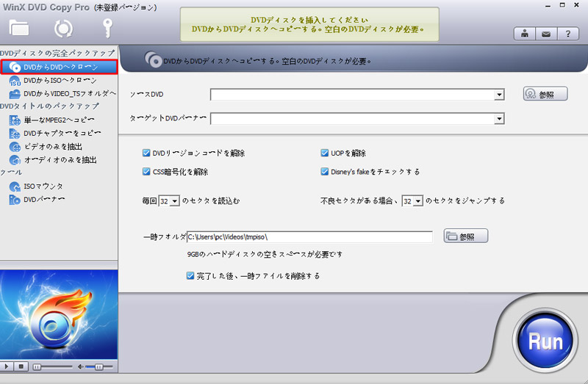
Task: Close the WinX DVD Copy Pro window
Action: [576, 5]
